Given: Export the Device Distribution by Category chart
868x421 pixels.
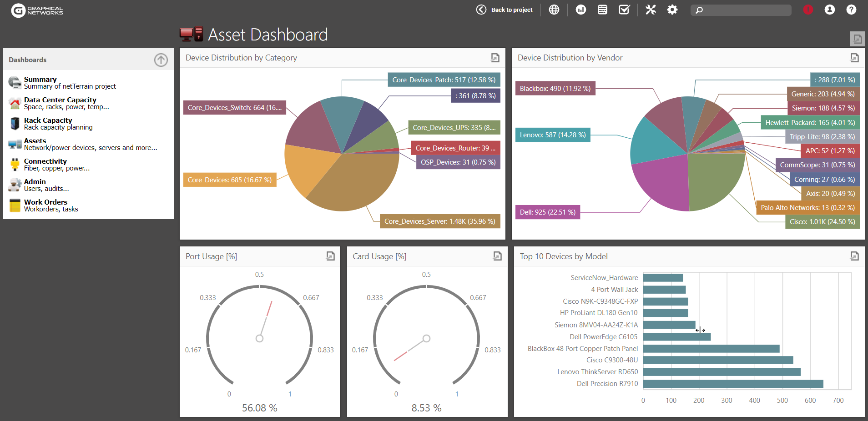Looking at the screenshot, I should click(495, 58).
